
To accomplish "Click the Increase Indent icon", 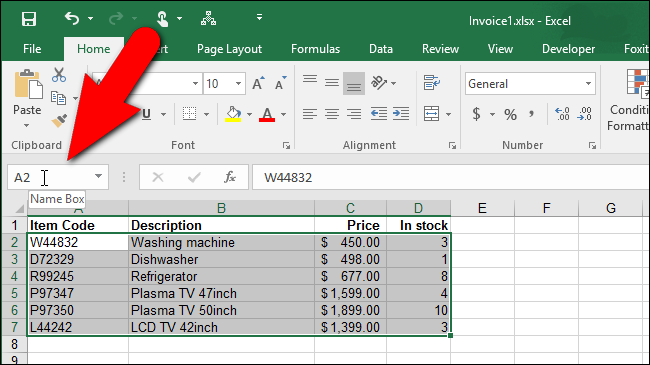I will (x=401, y=114).
